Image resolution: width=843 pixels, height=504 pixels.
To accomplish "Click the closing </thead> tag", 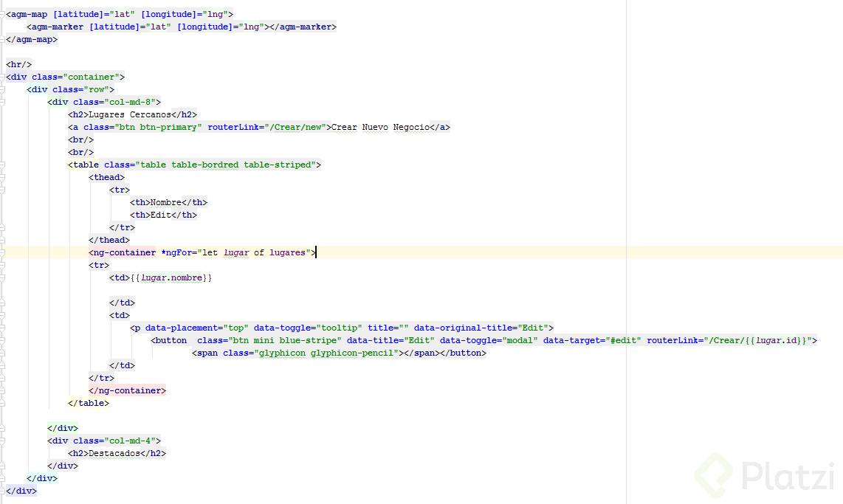I will [109, 240].
